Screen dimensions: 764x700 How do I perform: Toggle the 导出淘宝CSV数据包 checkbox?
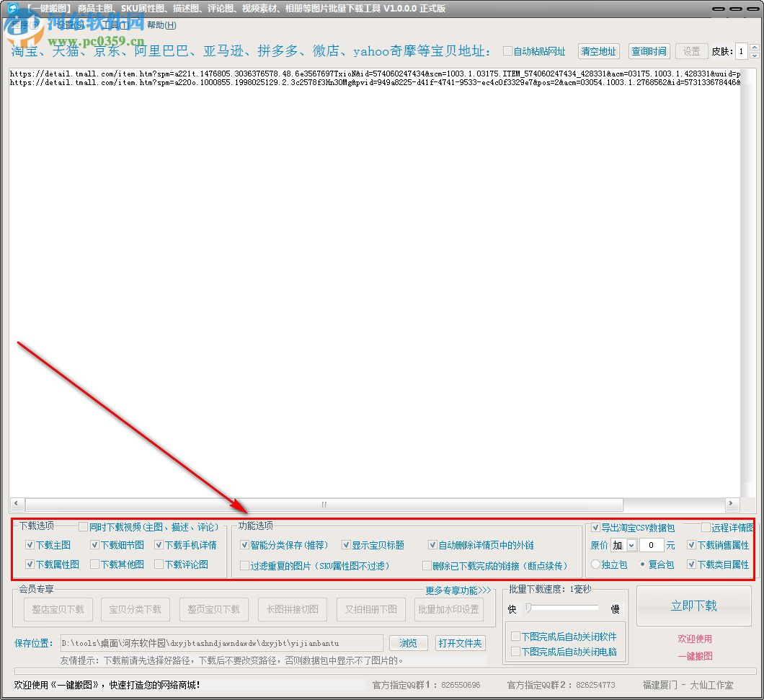(595, 528)
